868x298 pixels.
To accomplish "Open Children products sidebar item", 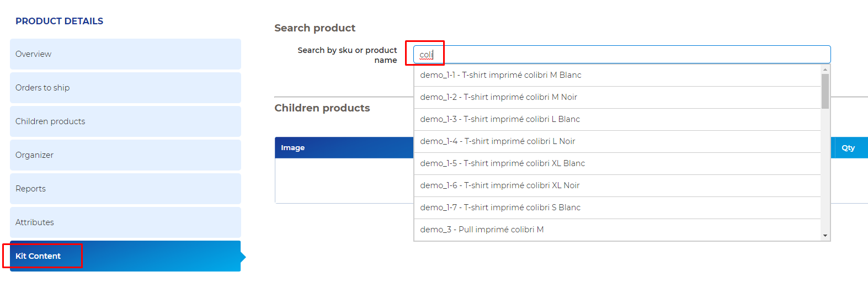I will [x=125, y=121].
